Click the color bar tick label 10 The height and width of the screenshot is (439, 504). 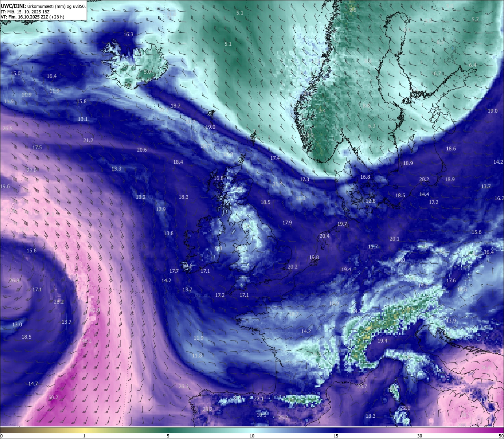click(252, 436)
